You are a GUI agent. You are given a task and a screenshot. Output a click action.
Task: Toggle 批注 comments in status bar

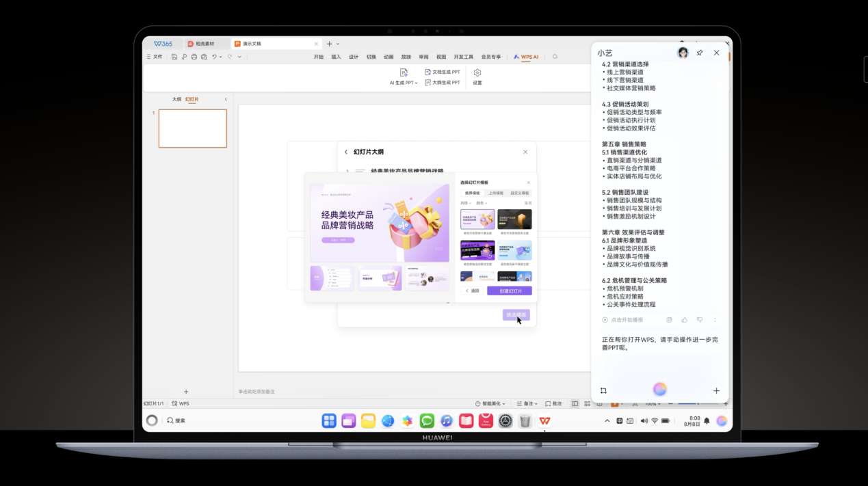tap(553, 404)
